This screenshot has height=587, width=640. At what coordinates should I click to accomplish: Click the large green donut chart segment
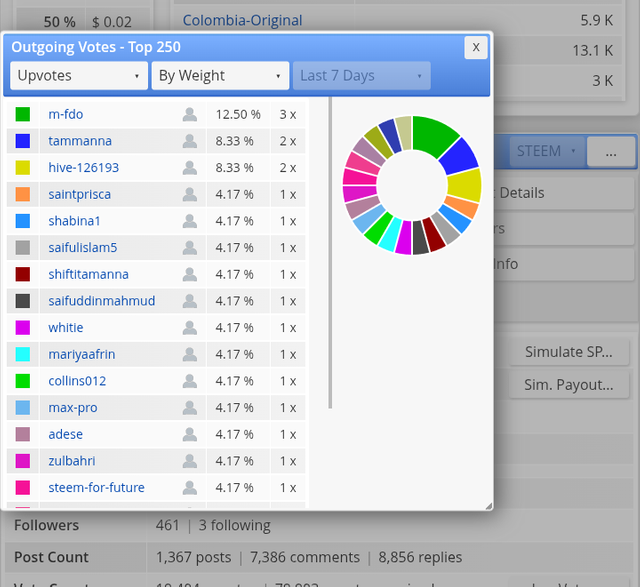click(435, 136)
